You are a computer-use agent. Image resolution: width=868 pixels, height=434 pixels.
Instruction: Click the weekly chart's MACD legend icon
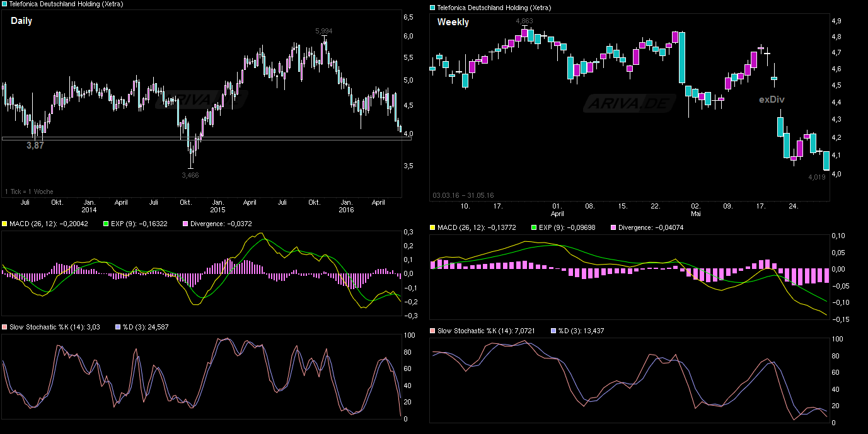click(433, 226)
